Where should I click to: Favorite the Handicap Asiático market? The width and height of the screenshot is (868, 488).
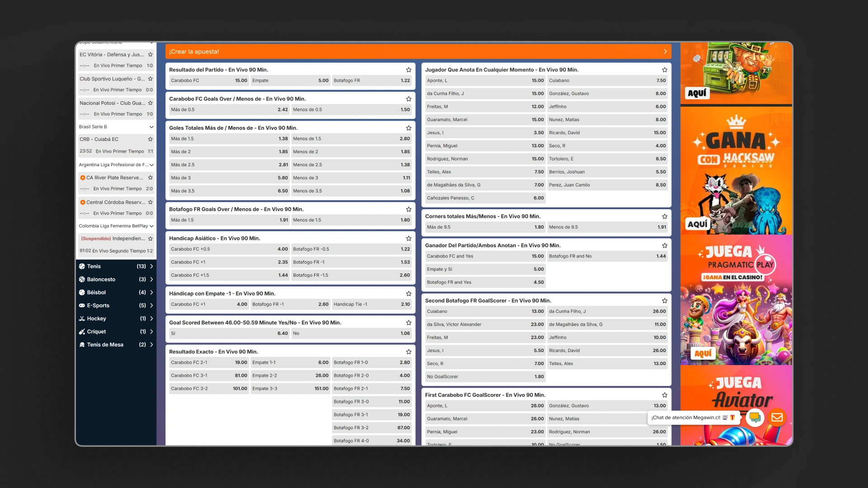click(x=409, y=239)
